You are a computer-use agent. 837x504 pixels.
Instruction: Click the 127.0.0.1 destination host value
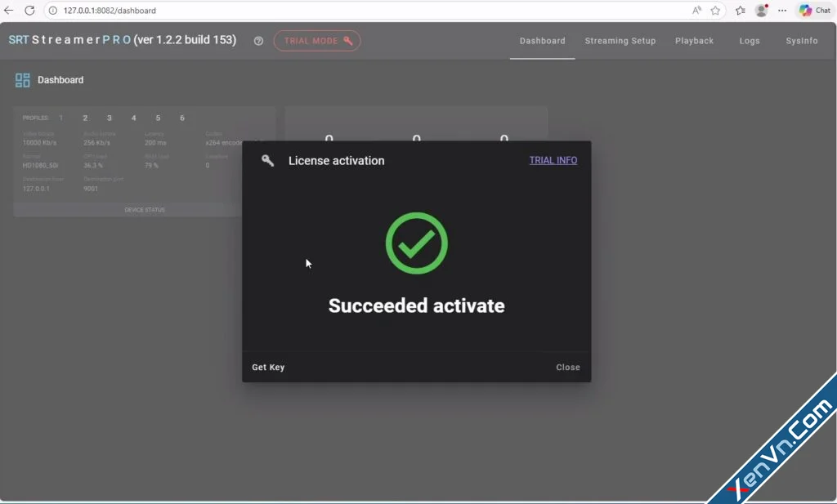click(36, 188)
